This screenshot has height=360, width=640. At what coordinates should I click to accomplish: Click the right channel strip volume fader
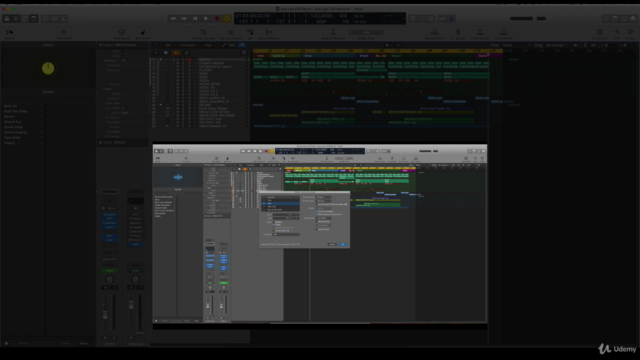pos(131,304)
